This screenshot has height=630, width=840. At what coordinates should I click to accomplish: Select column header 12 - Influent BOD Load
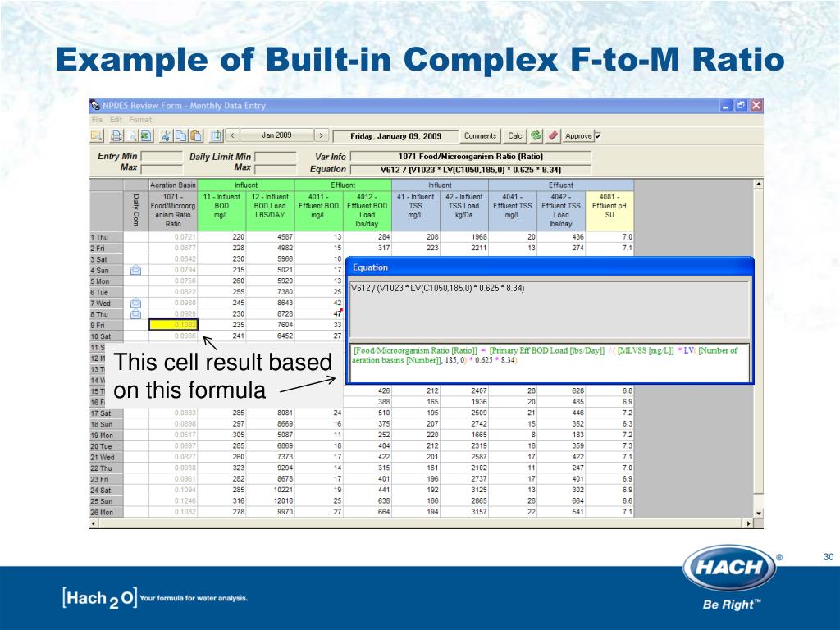coord(271,211)
